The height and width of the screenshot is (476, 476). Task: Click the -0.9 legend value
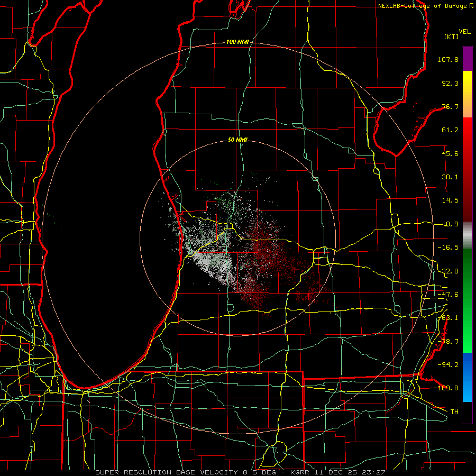(450, 224)
